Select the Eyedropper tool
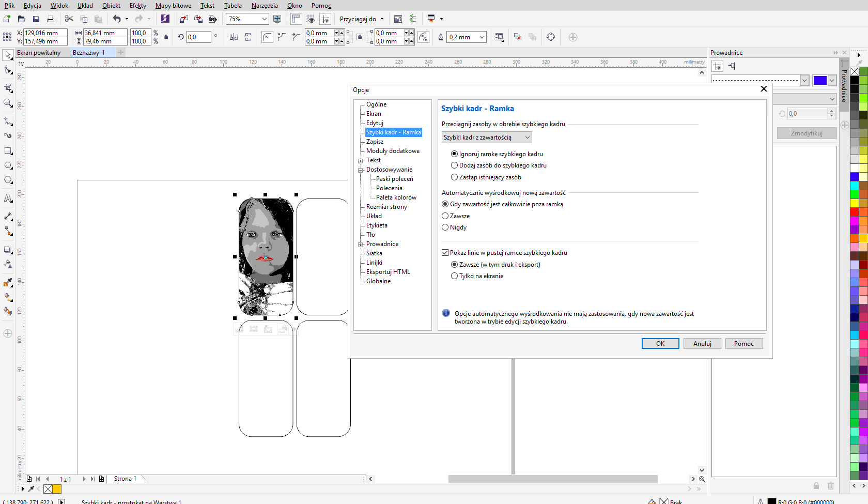Screen dimensions: 868x504 pos(8,283)
